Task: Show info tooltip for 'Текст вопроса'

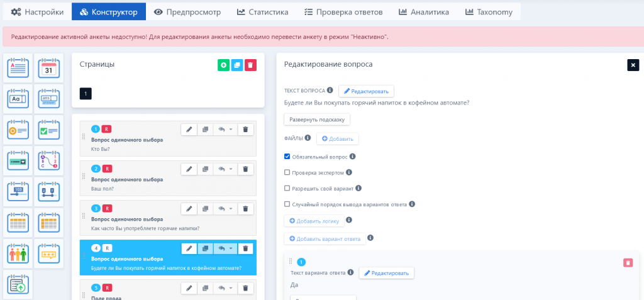Action: pos(330,91)
